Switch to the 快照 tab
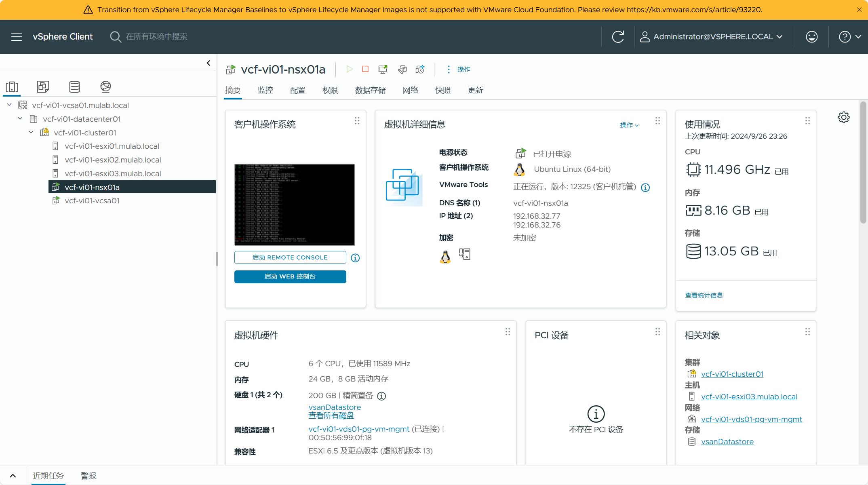This screenshot has width=868, height=485. pyautogui.click(x=443, y=90)
